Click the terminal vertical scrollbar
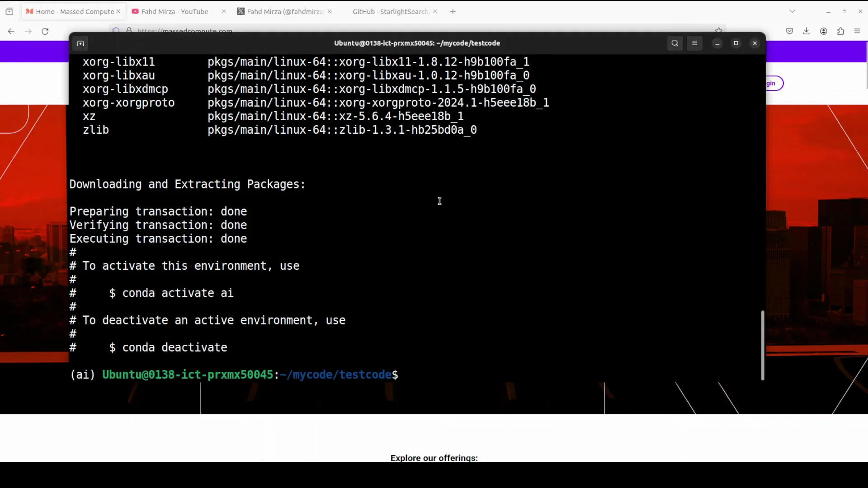Screen dimensions: 868x488 pos(763,345)
